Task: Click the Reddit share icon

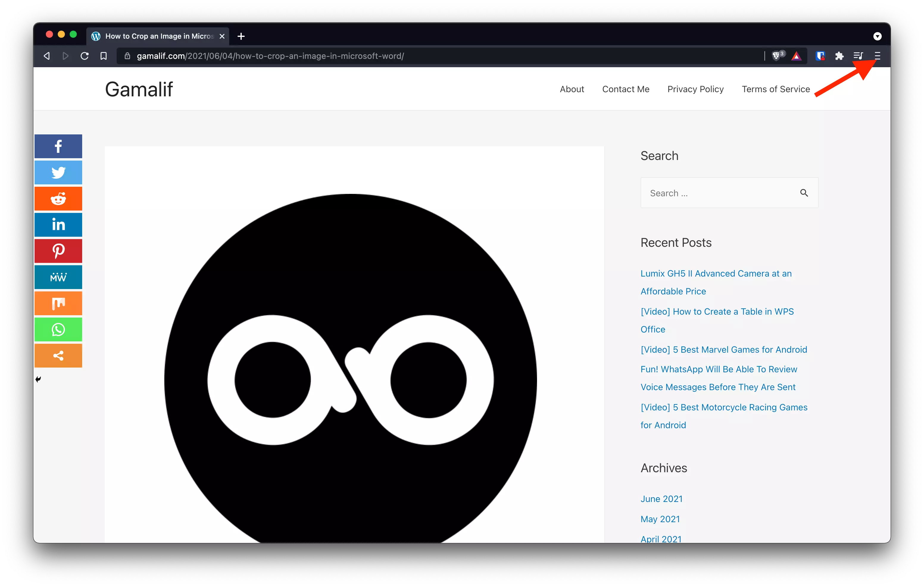Action: click(58, 199)
